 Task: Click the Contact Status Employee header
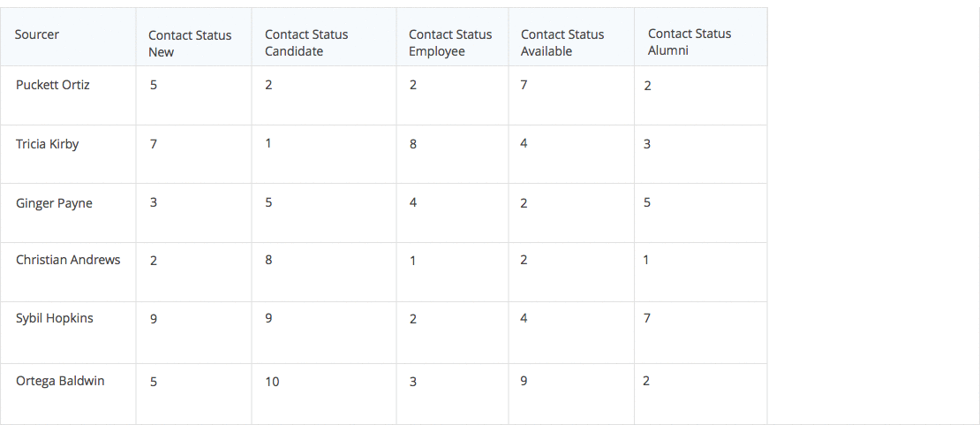click(450, 43)
